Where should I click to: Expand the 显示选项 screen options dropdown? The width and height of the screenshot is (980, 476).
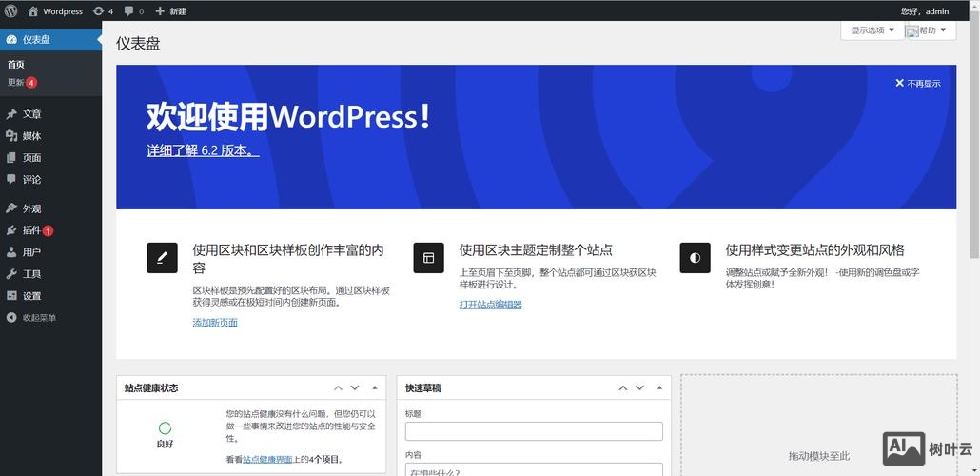pyautogui.click(x=872, y=30)
